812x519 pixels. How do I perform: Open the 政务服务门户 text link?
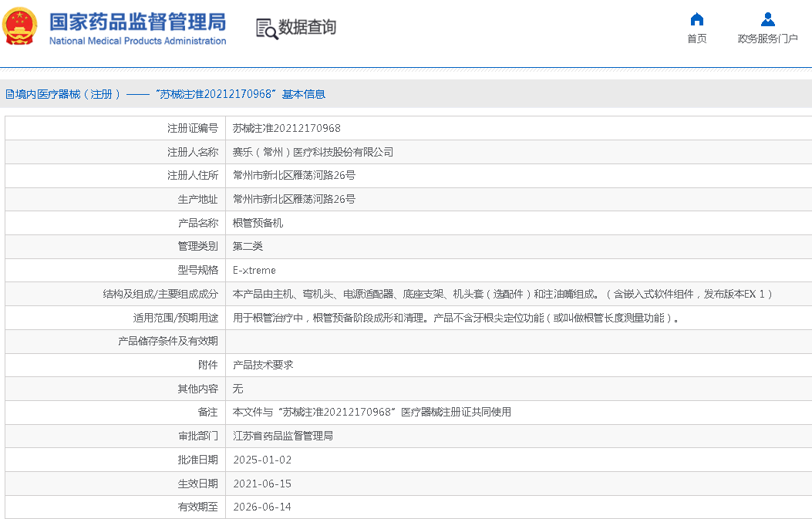point(767,39)
